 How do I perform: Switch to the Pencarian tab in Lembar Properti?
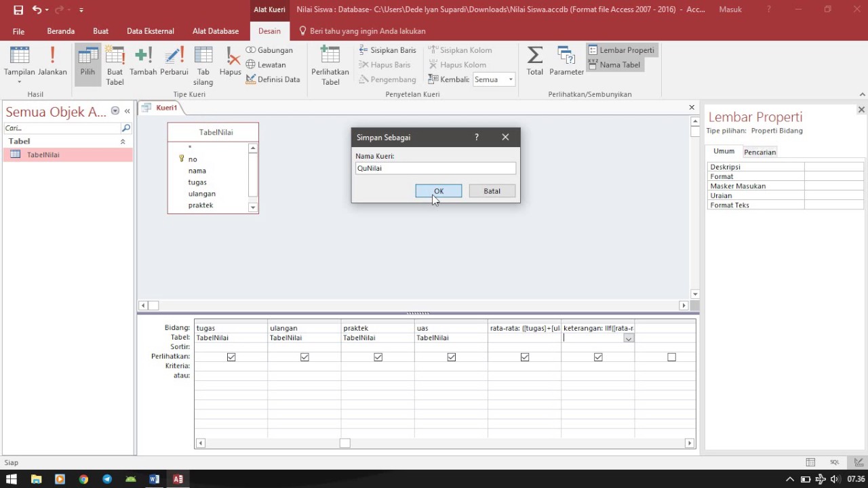759,152
